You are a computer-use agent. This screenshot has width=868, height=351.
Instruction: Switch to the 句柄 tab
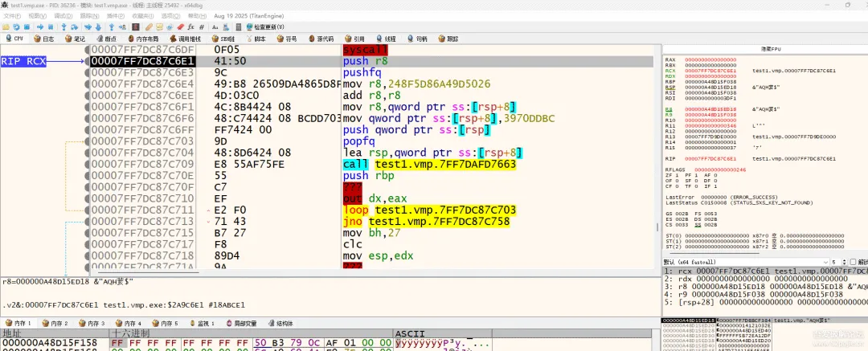(x=417, y=39)
